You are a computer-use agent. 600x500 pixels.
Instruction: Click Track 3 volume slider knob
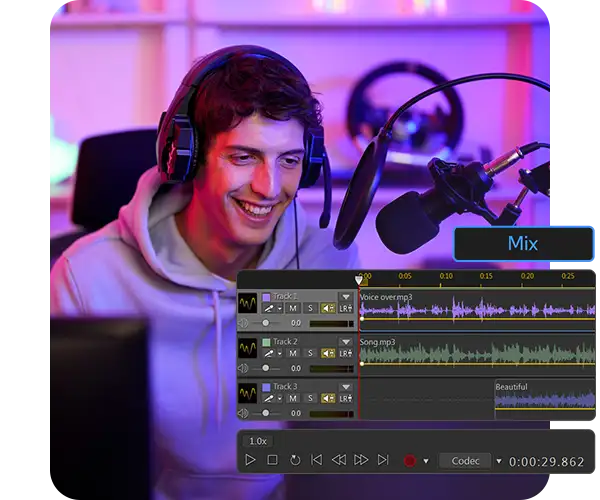pyautogui.click(x=266, y=414)
